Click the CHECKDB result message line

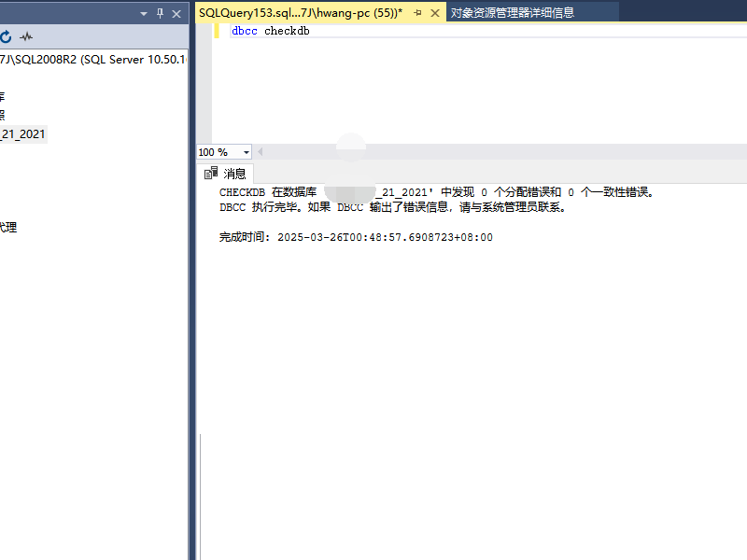tap(437, 192)
